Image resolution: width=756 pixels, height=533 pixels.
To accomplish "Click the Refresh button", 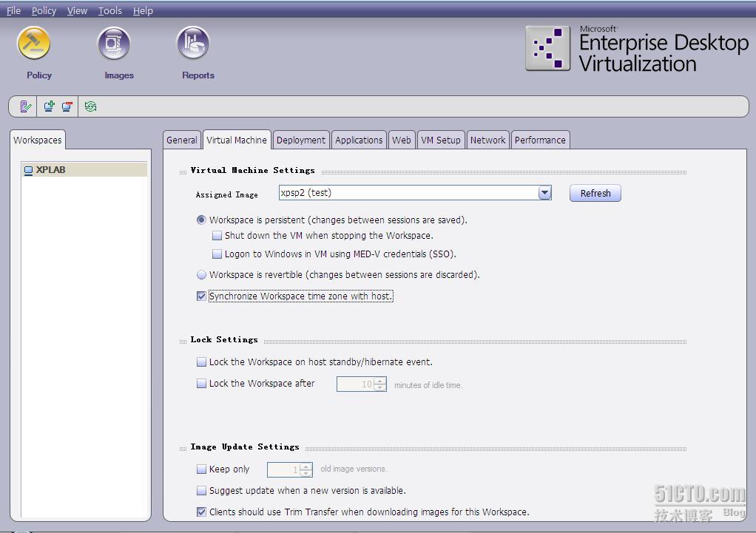I will coord(595,193).
